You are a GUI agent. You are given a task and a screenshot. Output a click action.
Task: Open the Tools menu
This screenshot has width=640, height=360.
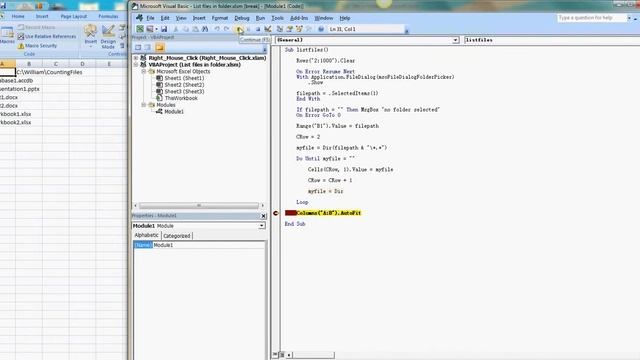277,18
